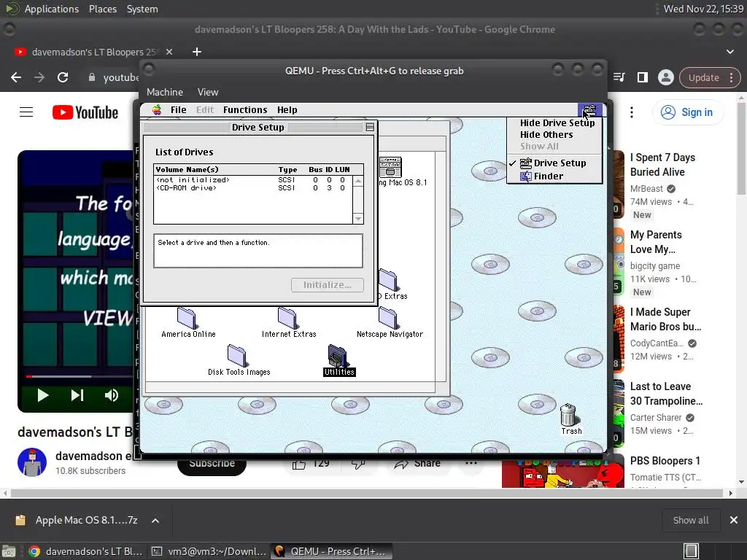Switch to the vm3 terminal taskbar item

click(x=209, y=551)
